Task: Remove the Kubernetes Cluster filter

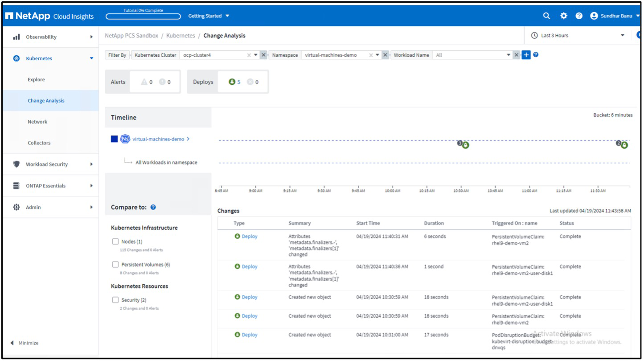Action: tap(263, 55)
